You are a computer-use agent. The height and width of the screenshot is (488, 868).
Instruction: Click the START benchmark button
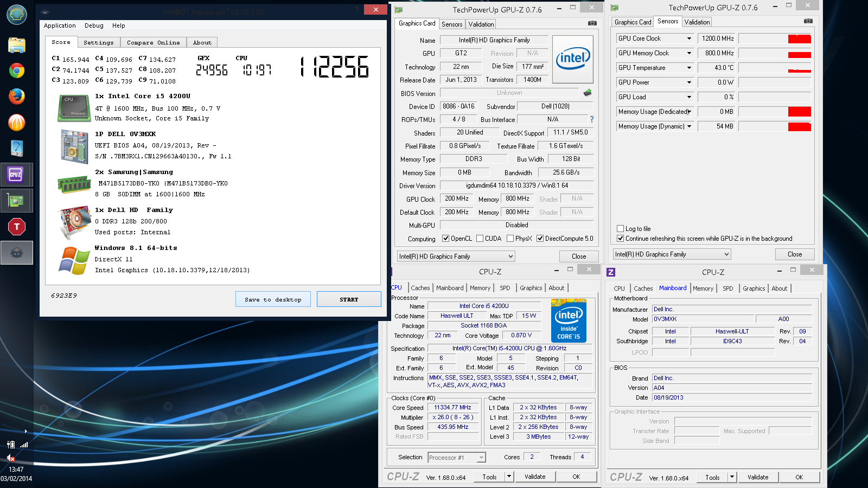pos(349,299)
